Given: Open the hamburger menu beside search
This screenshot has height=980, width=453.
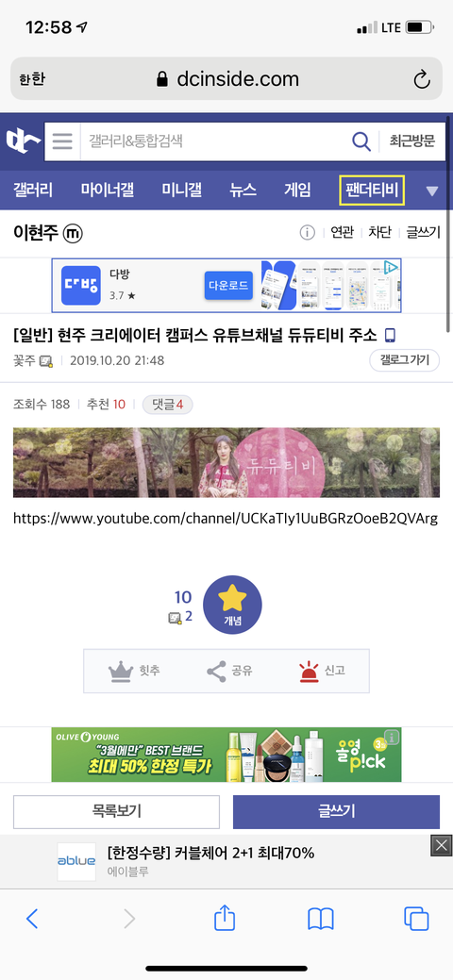Looking at the screenshot, I should [62, 141].
